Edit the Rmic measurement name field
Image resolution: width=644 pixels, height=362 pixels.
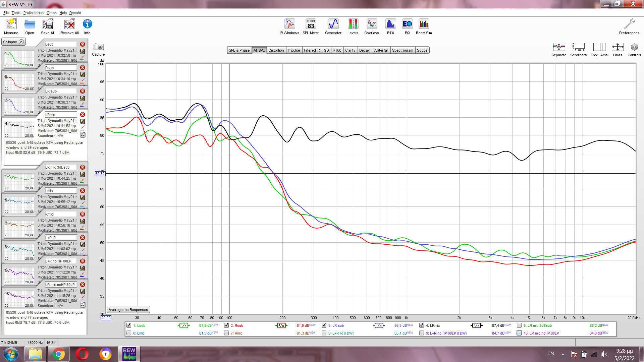pyautogui.click(x=61, y=214)
